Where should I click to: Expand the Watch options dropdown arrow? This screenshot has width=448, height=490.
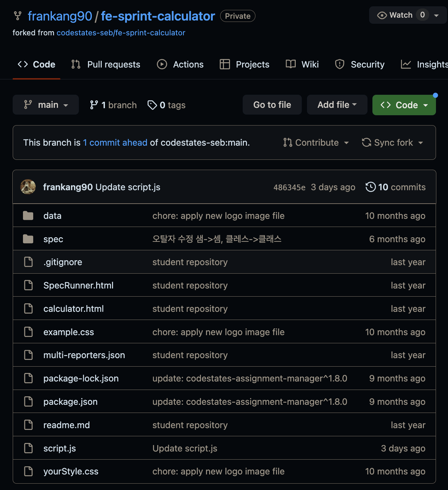click(436, 15)
